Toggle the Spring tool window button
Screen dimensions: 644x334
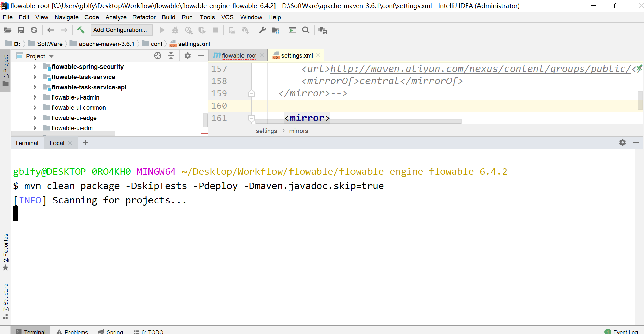[110, 331]
